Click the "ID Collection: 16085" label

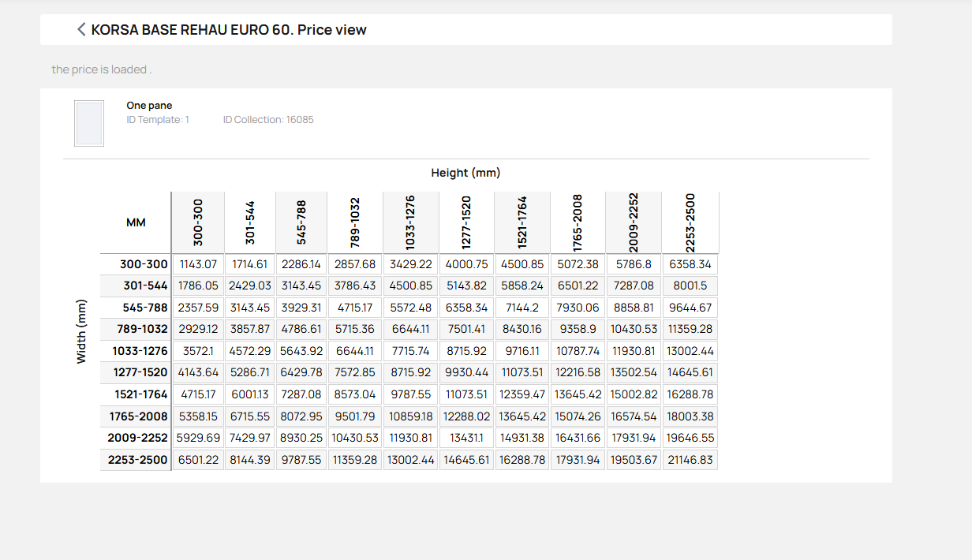click(268, 120)
